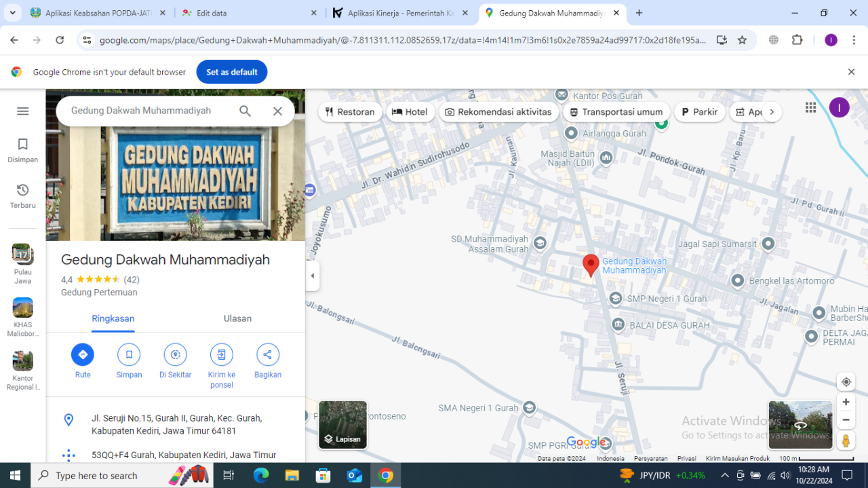Screen dimensions: 868x488
Task: Save place with the Simpan button
Action: 129,361
